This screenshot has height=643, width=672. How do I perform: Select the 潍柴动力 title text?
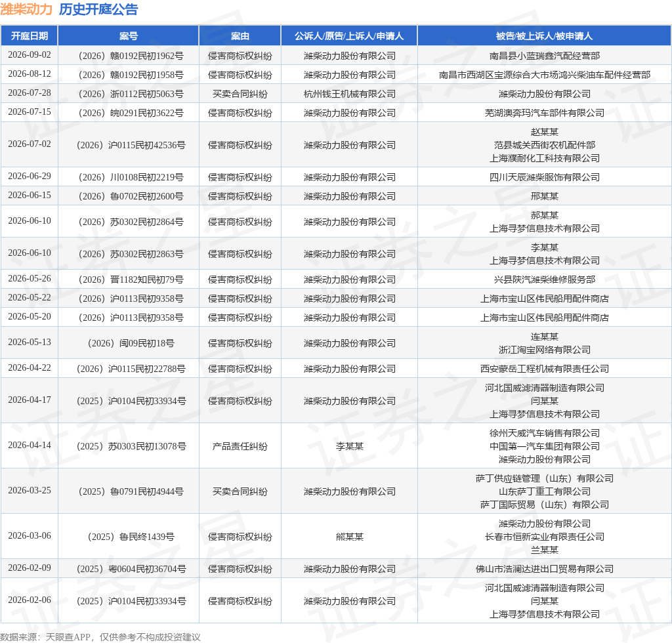[x=26, y=9]
